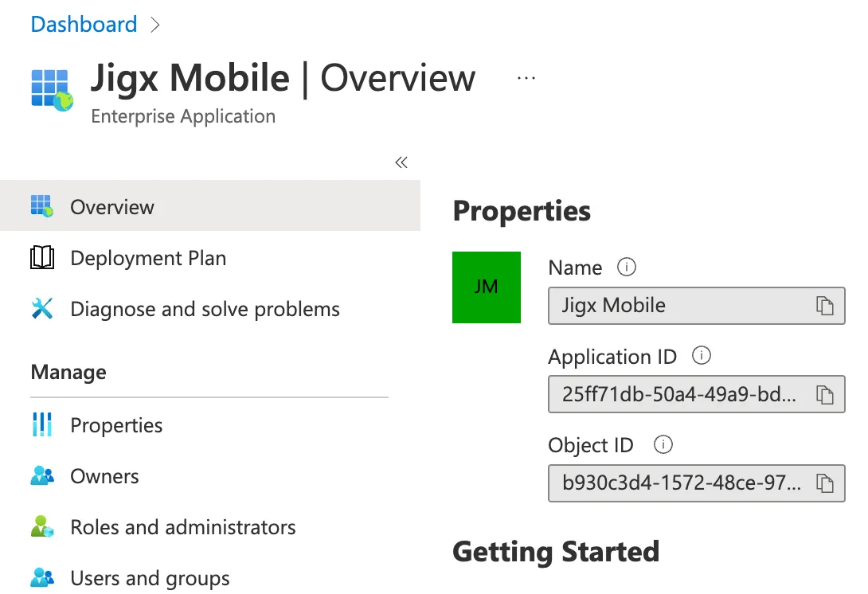This screenshot has height=594, width=868.
Task: Click the Users and groups icon
Action: 42,577
